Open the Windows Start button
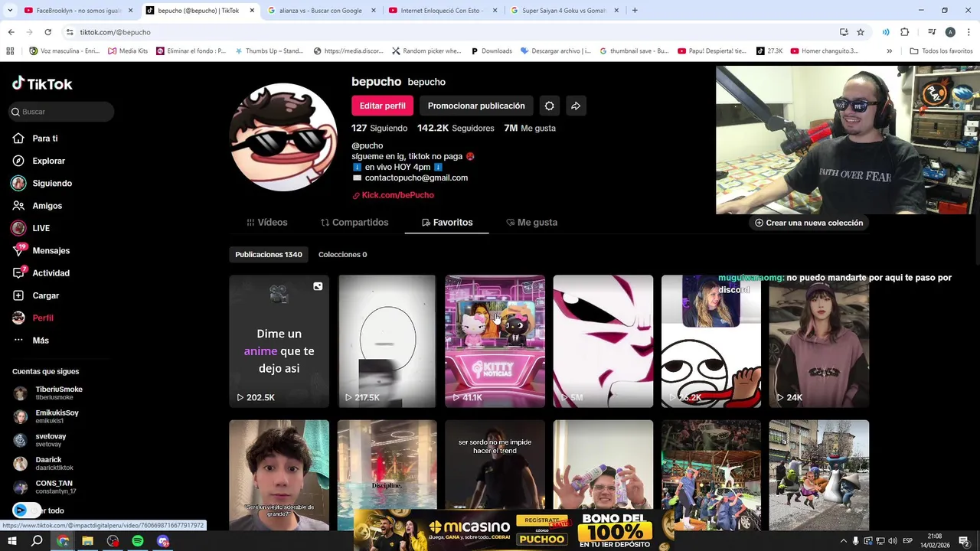Screen dimensions: 980x551 point(11,541)
